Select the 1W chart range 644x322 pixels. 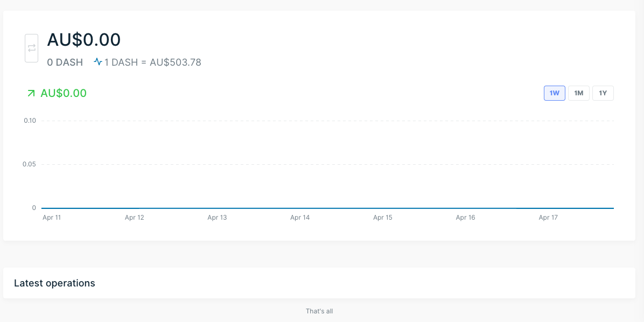pyautogui.click(x=555, y=93)
